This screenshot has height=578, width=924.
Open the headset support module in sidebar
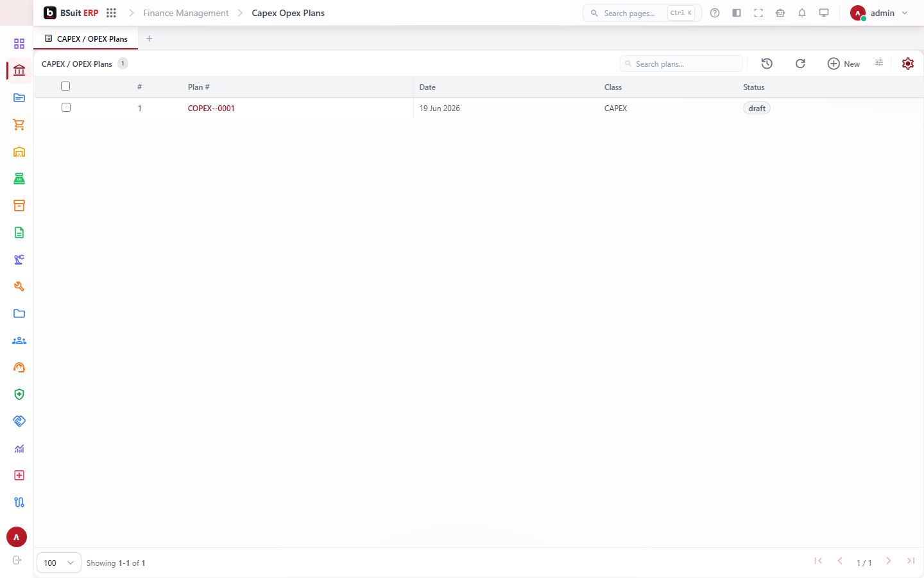coord(19,367)
